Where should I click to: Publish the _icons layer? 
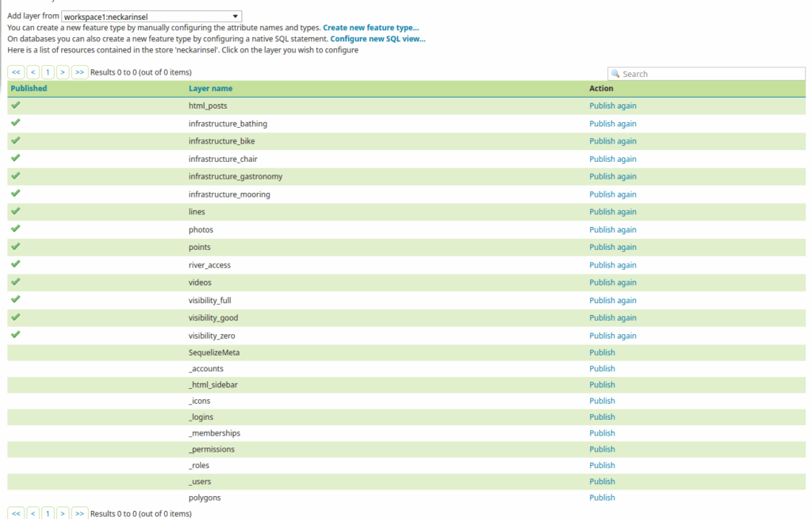[603, 400]
